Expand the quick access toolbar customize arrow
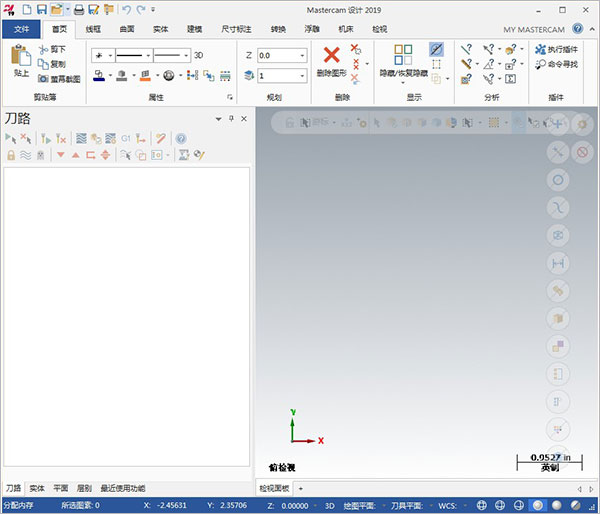This screenshot has height=514, width=600. point(153,10)
